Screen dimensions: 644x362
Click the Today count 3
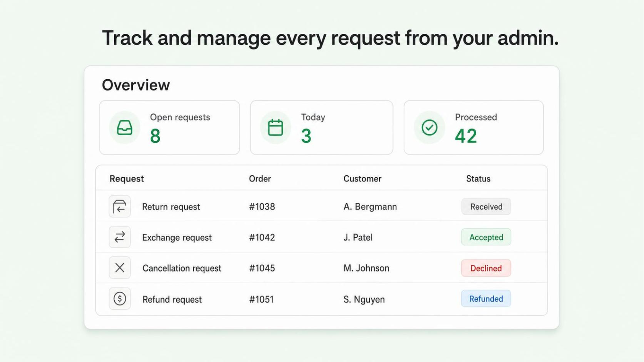(306, 136)
